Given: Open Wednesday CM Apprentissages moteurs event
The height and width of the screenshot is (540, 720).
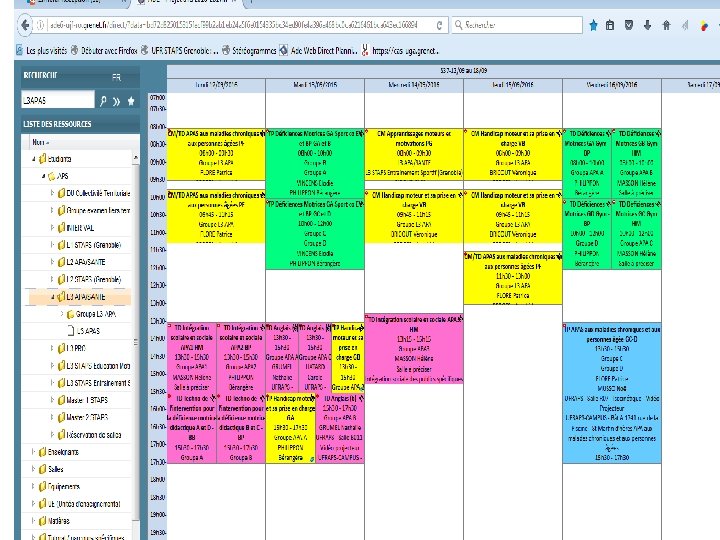Looking at the screenshot, I should pyautogui.click(x=414, y=154).
